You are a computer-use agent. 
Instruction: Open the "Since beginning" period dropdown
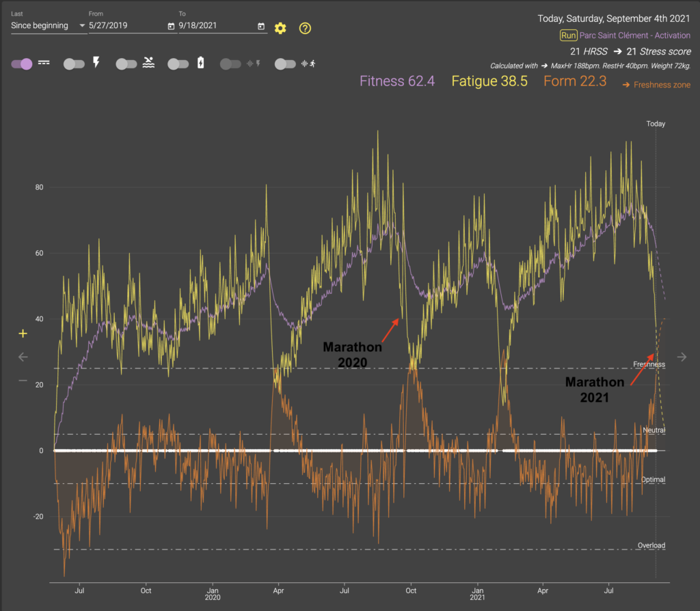48,25
